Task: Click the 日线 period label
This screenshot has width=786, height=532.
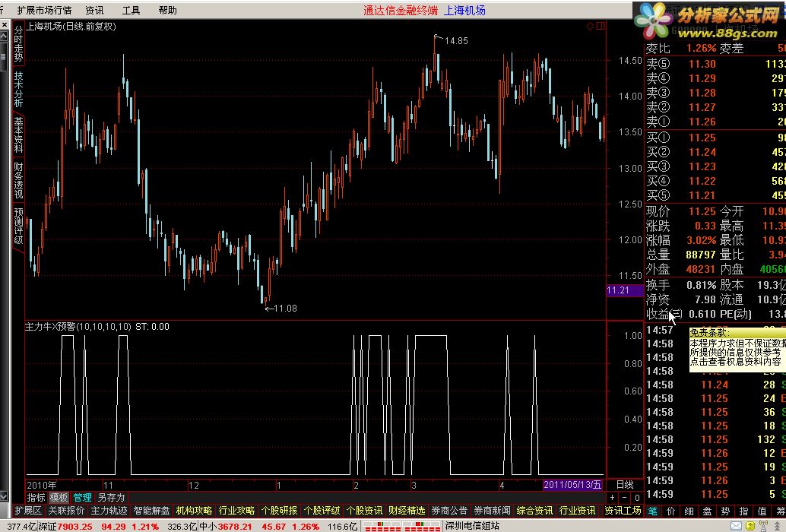Action: point(625,484)
